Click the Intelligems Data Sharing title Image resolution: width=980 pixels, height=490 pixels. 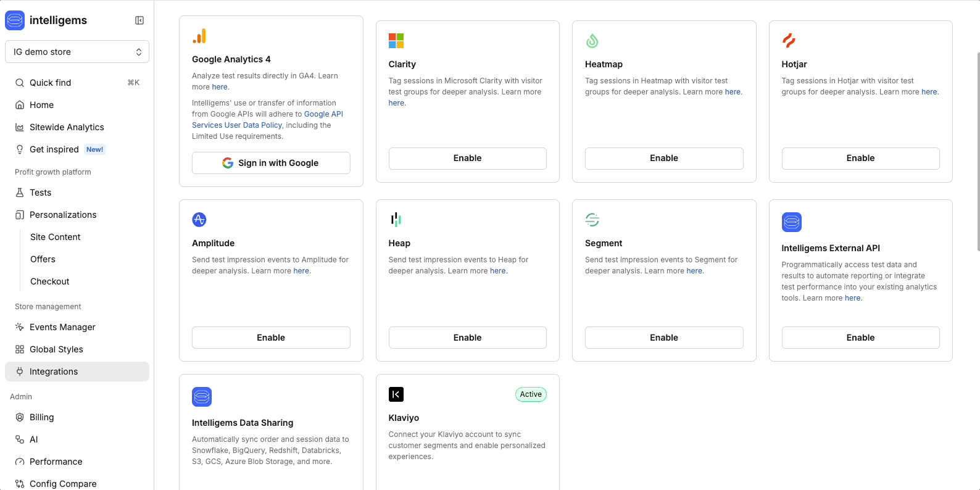[243, 423]
